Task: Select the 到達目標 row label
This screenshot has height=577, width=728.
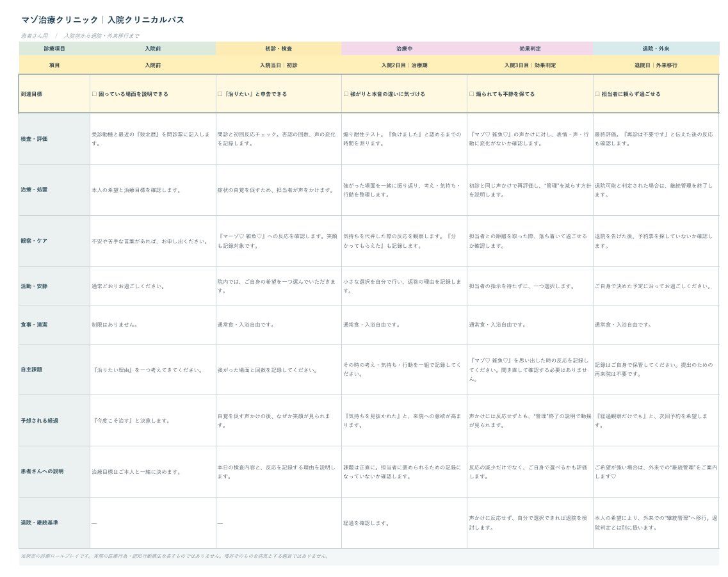Action: [x=54, y=93]
